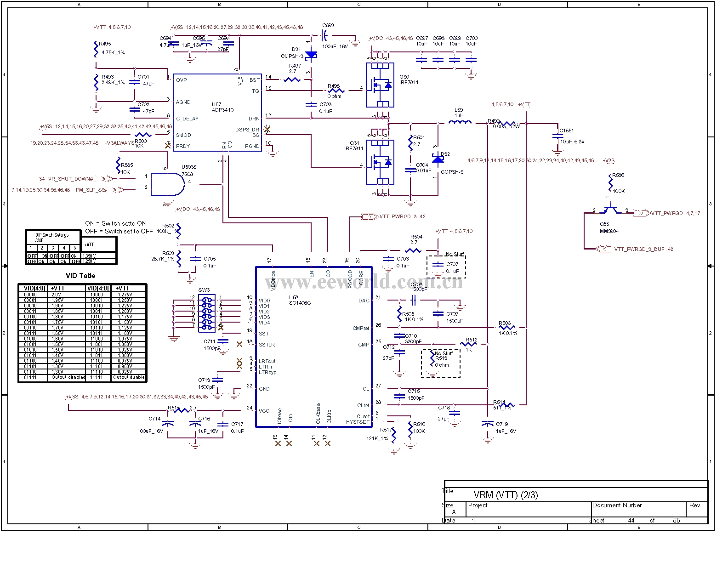This screenshot has width=728, height=562.
Task: Click the R512 1K resistor symbol
Action: [469, 344]
